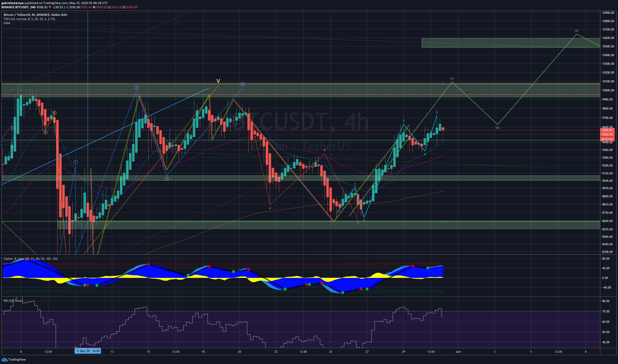The image size is (618, 364).
Task: Click the green (3) projection label at top right
Action: [x=577, y=31]
